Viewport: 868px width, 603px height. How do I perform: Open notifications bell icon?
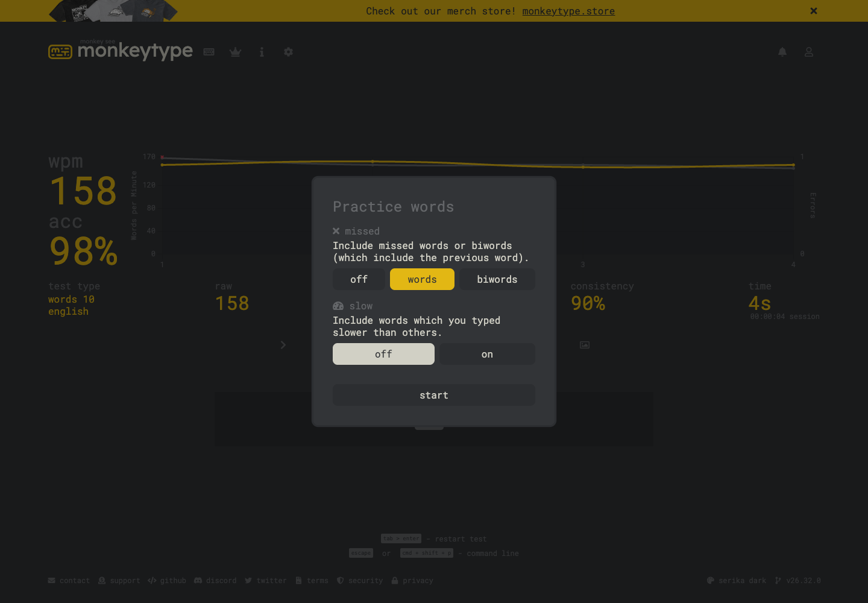pyautogui.click(x=782, y=52)
